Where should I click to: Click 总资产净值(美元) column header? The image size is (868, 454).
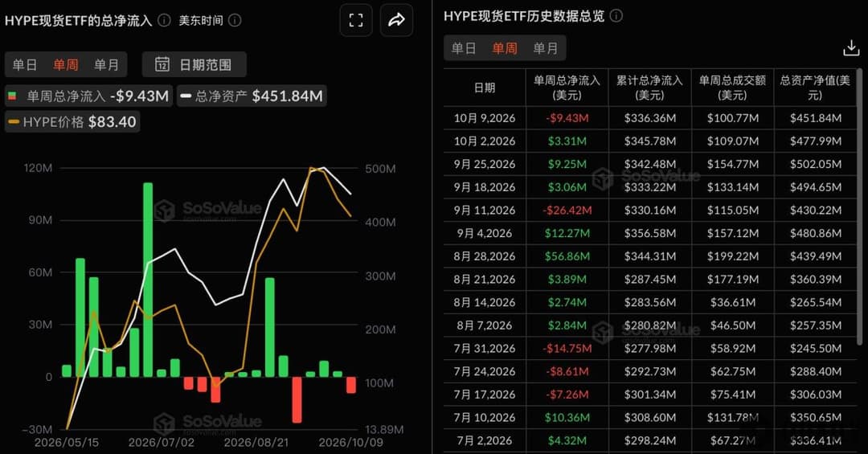point(815,88)
